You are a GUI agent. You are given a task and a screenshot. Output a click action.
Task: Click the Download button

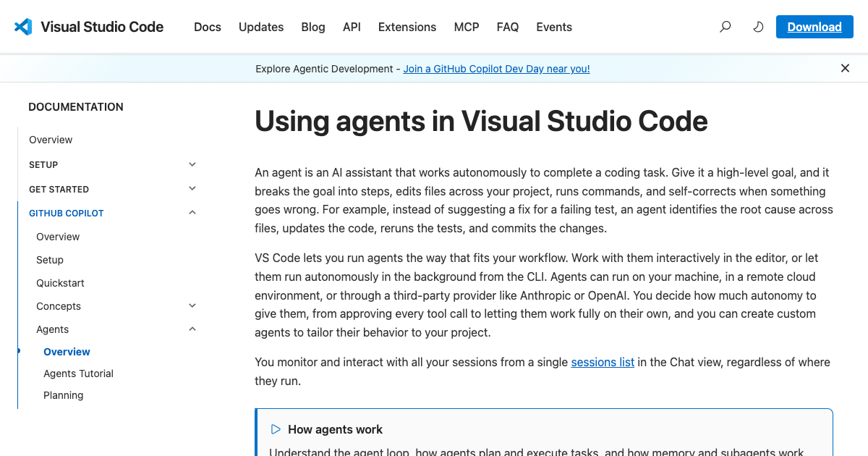(814, 26)
